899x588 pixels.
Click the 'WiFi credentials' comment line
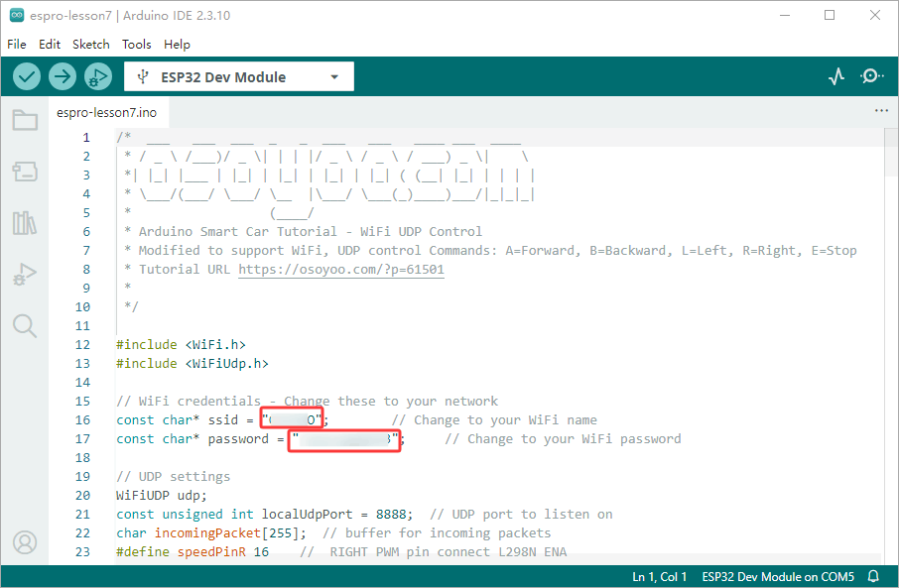coord(307,402)
